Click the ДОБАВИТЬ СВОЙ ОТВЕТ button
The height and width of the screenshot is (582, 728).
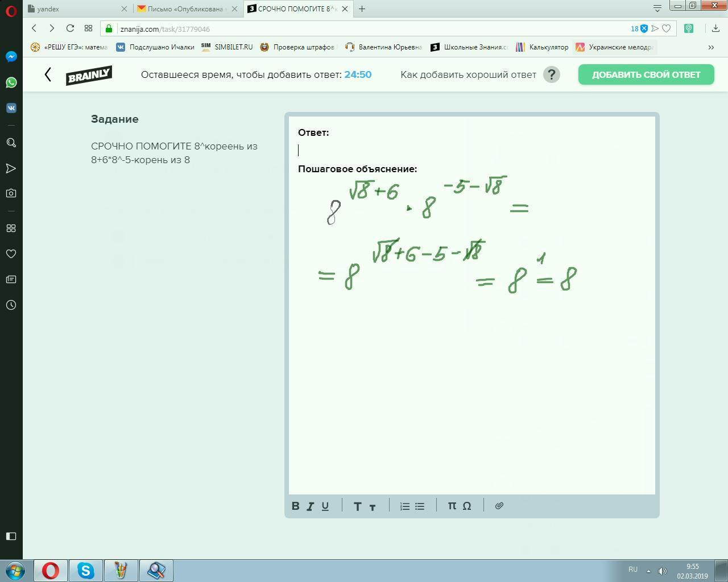(x=646, y=74)
